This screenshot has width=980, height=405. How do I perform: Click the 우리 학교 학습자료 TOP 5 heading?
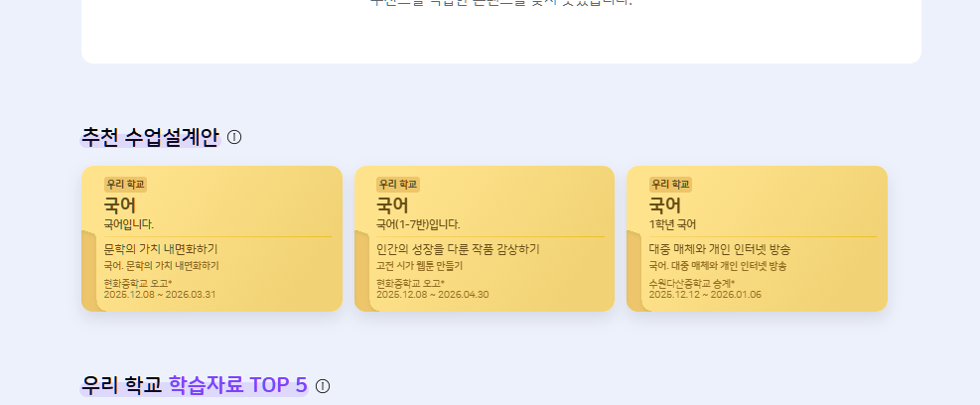(195, 385)
